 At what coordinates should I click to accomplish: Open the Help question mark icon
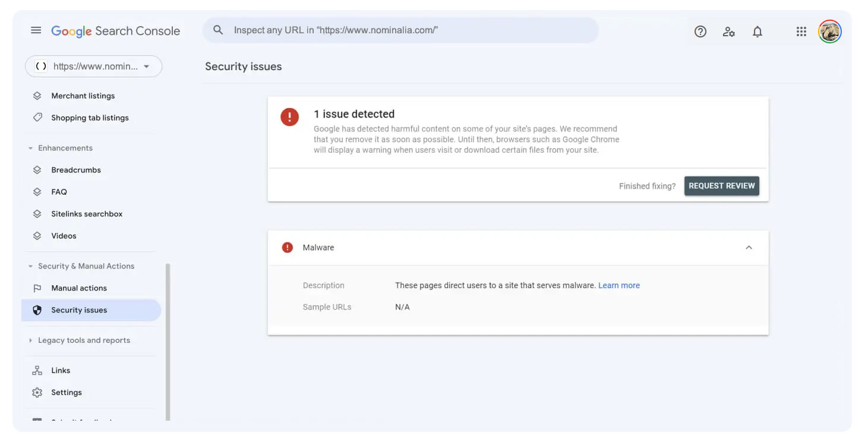[x=700, y=31]
